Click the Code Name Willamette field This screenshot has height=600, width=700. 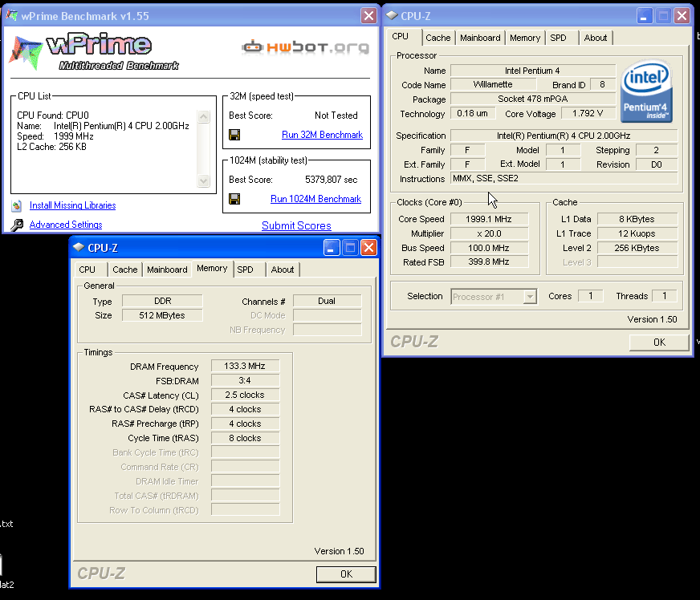493,84
